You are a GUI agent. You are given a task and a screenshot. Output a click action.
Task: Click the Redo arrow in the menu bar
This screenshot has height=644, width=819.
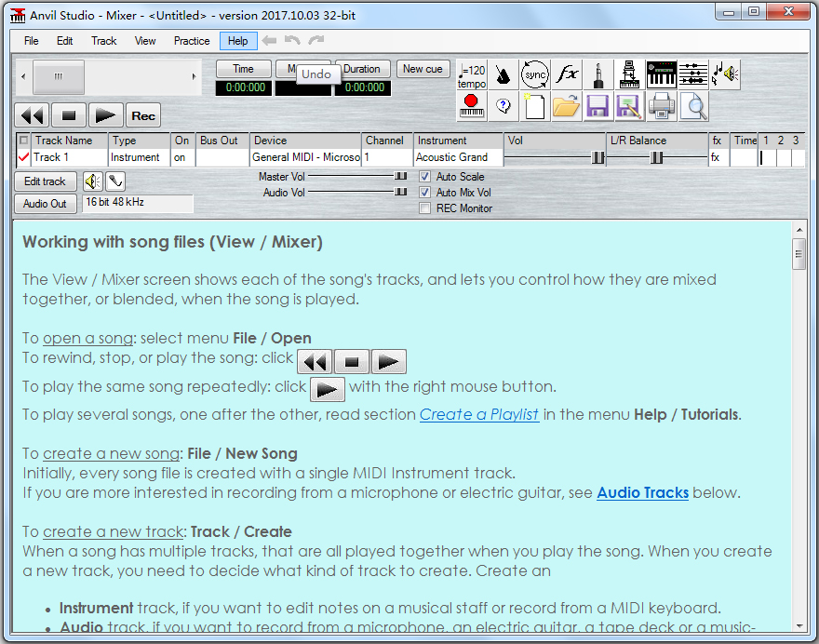(x=316, y=40)
